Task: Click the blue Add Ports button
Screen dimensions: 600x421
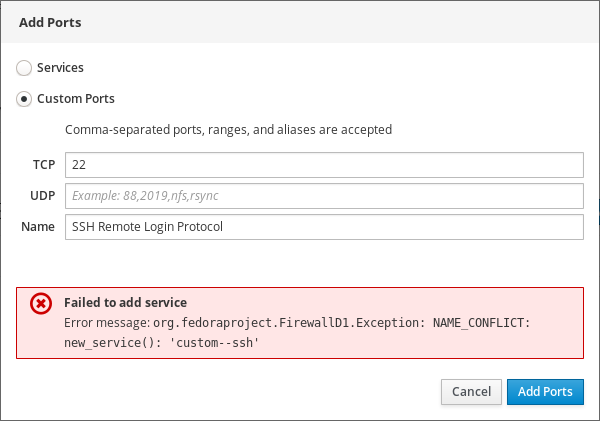Action: tap(545, 392)
